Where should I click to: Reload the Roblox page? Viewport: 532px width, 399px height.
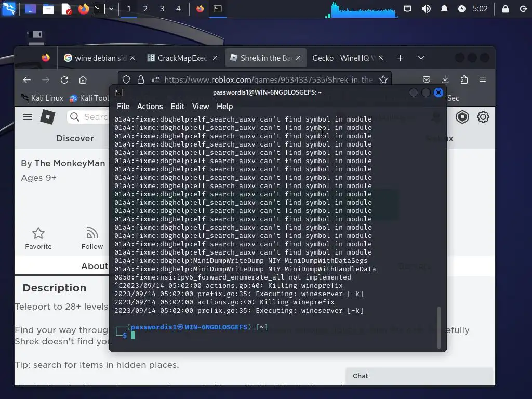point(64,79)
